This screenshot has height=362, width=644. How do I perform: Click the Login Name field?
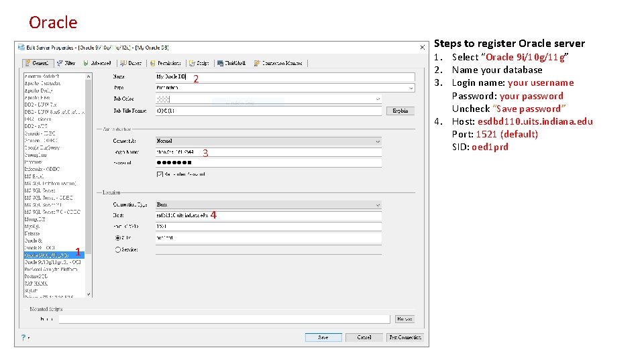coord(268,152)
